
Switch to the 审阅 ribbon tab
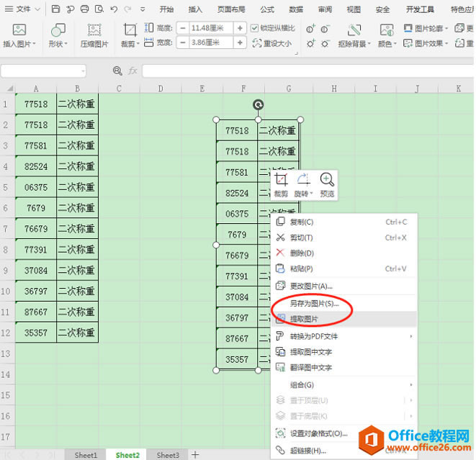325,9
